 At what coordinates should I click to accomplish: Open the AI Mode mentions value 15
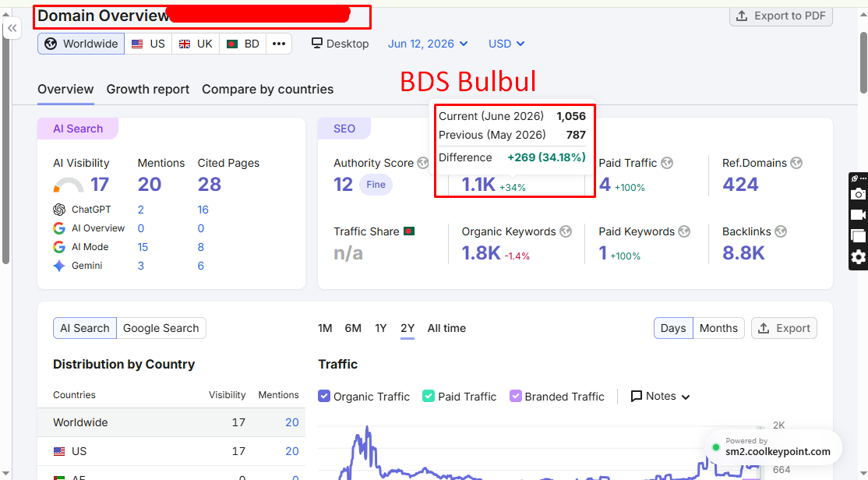pos(143,248)
